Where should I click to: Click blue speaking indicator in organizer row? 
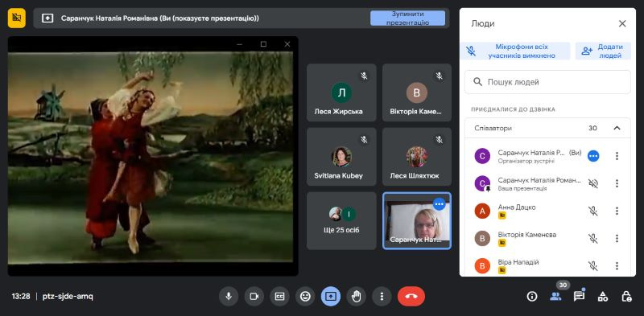tap(593, 156)
